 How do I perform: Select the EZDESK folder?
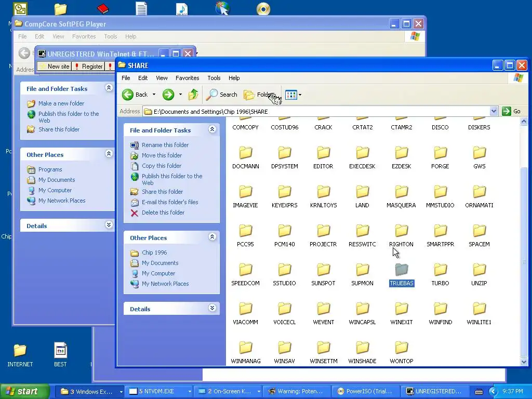point(402,158)
